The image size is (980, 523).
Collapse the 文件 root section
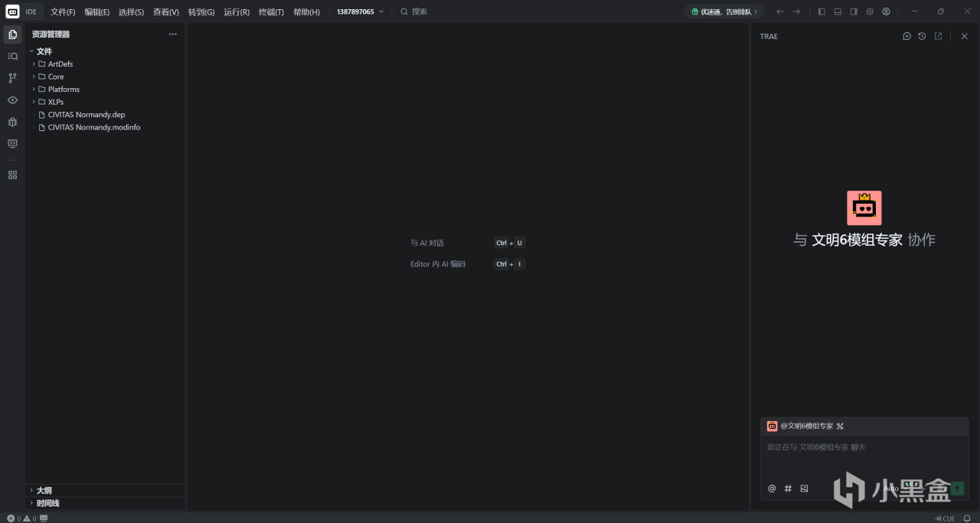105,51
